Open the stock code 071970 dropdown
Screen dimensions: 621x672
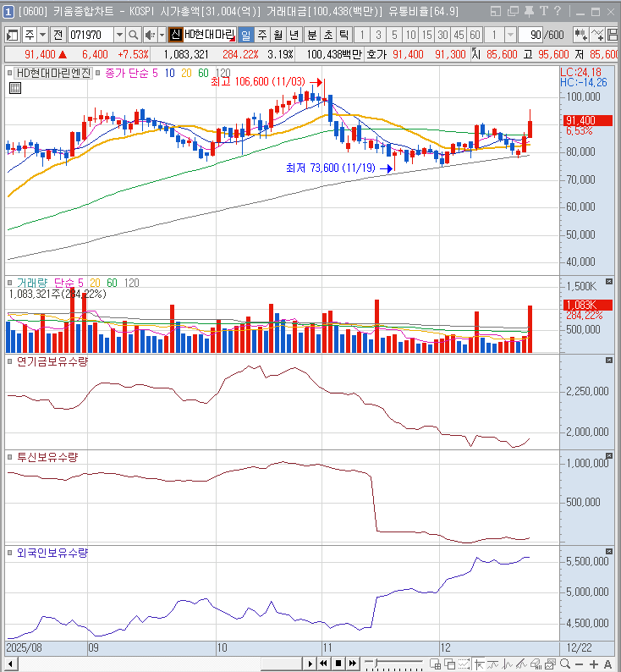(118, 35)
